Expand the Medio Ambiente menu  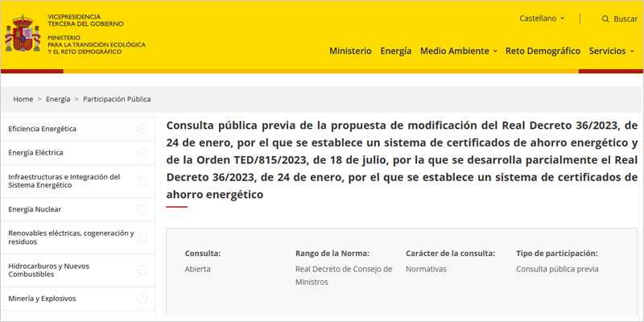click(458, 51)
